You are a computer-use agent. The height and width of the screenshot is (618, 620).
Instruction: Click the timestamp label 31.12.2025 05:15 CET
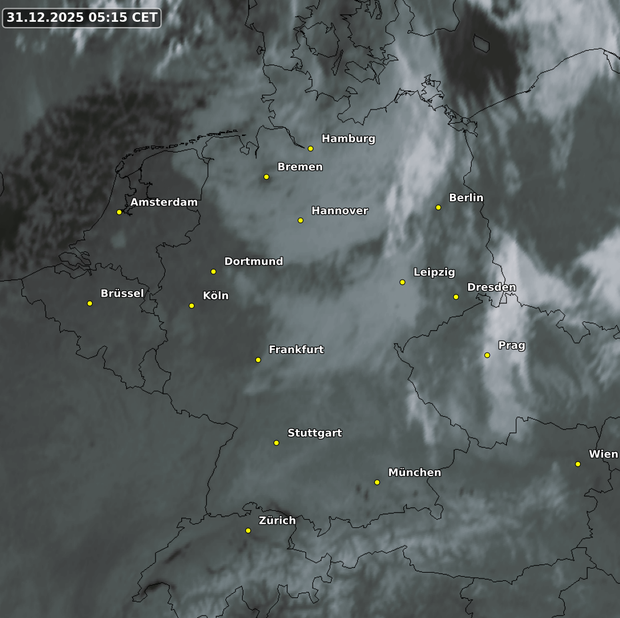pyautogui.click(x=81, y=17)
